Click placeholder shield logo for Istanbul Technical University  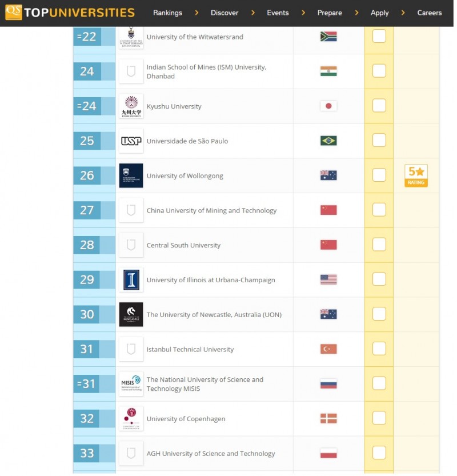click(x=131, y=349)
